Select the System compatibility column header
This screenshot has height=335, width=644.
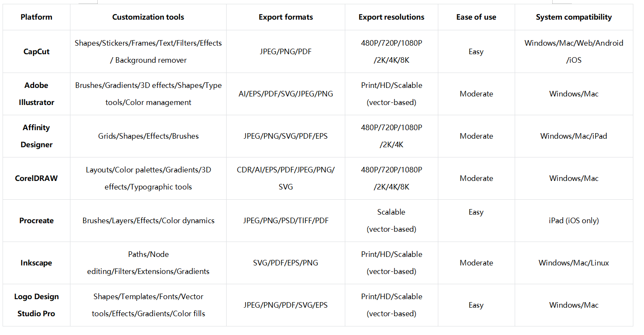pos(574,17)
